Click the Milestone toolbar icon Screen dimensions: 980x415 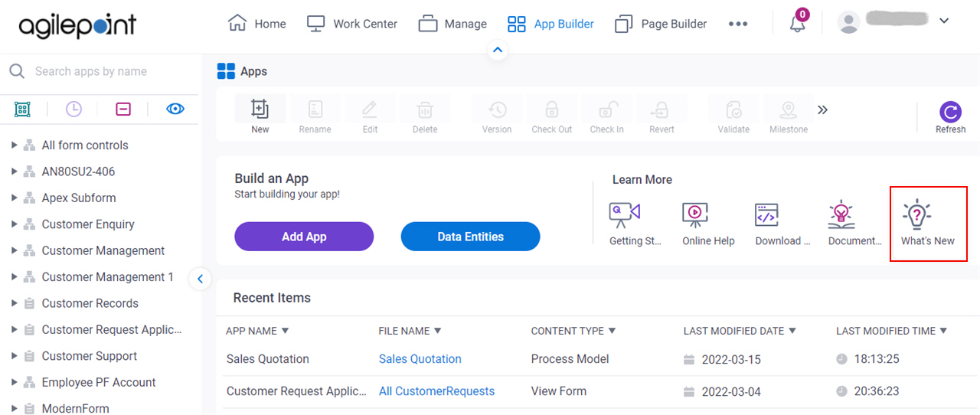[x=789, y=109]
